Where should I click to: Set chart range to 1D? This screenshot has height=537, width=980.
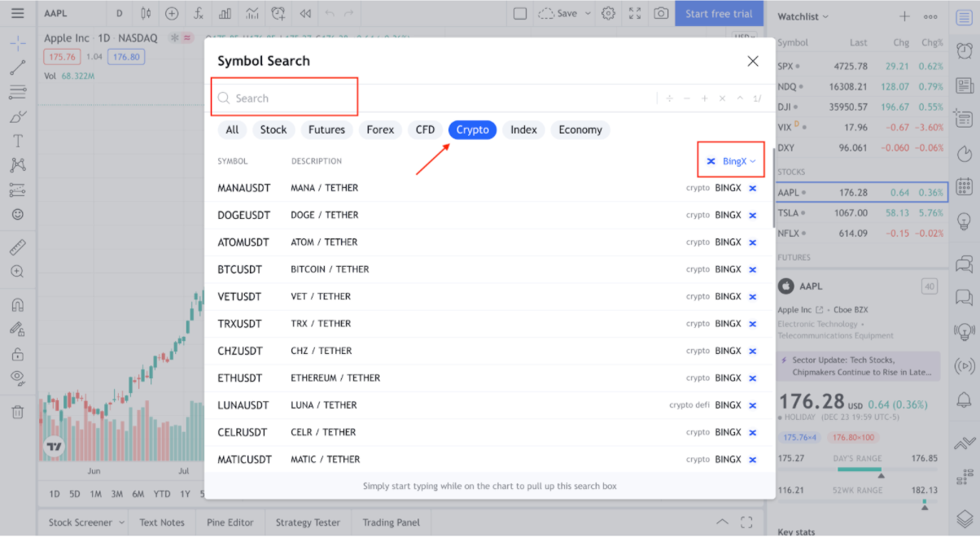[54, 494]
